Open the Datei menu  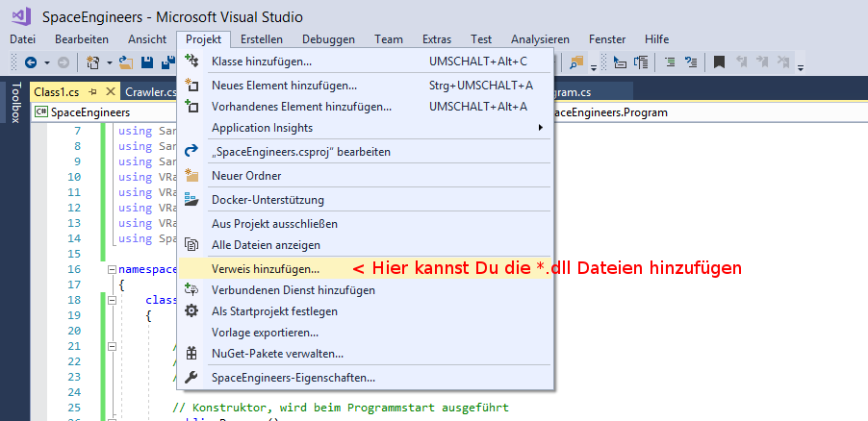(23, 39)
